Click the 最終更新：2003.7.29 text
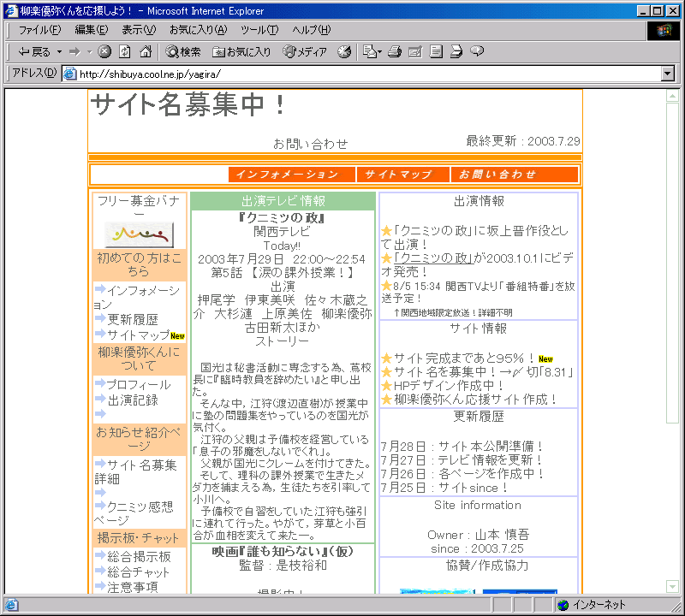685x616 pixels. pyautogui.click(x=523, y=140)
